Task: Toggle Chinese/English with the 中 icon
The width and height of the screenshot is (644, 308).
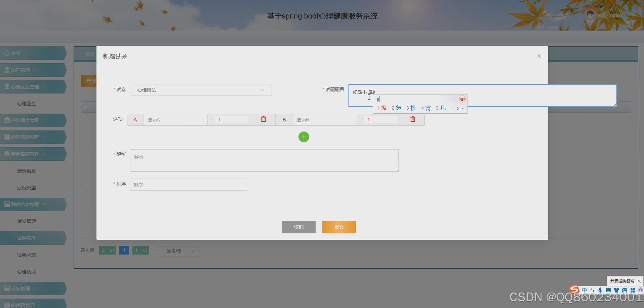Action: click(584, 290)
